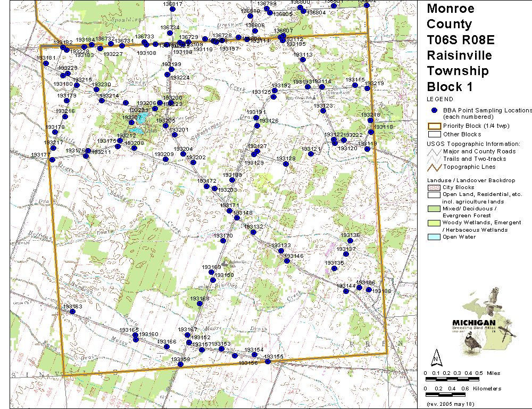Image resolution: width=532 pixels, height=409 pixels.
Task: Click the Priority Block legend symbol
Action: [434, 126]
